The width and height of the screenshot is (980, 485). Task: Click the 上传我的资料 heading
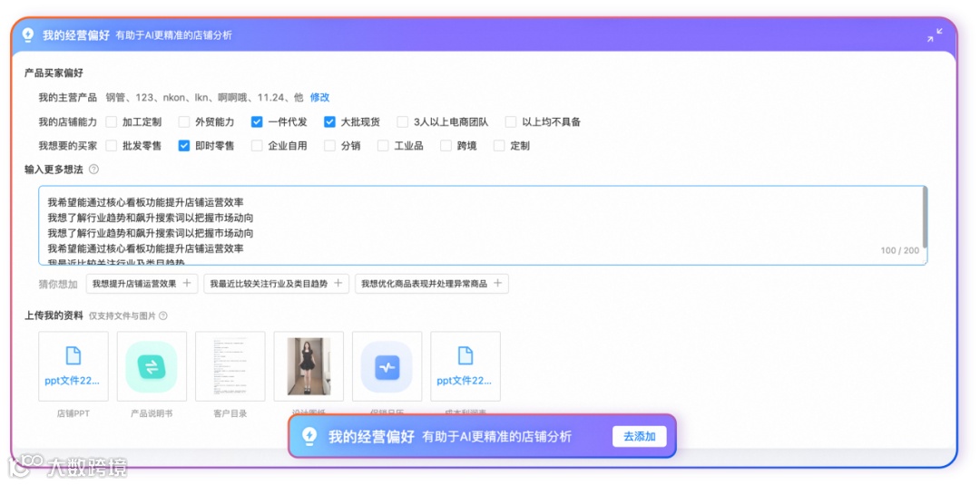(54, 315)
